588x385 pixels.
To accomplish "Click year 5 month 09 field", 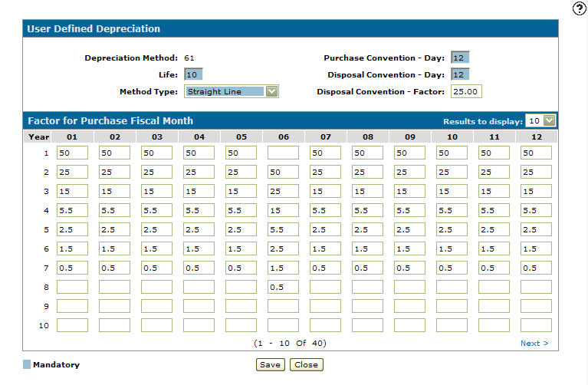I will tap(410, 229).
